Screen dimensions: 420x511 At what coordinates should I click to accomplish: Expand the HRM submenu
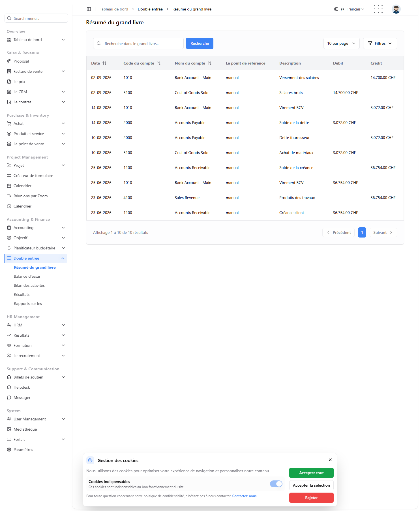pos(36,325)
